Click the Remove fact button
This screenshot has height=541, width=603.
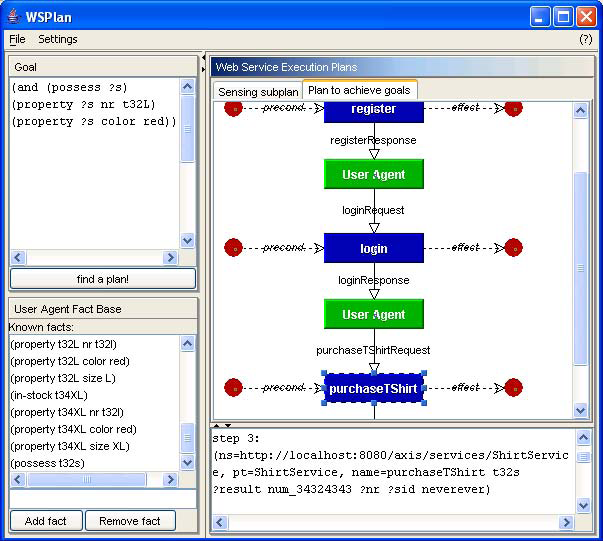pos(130,521)
